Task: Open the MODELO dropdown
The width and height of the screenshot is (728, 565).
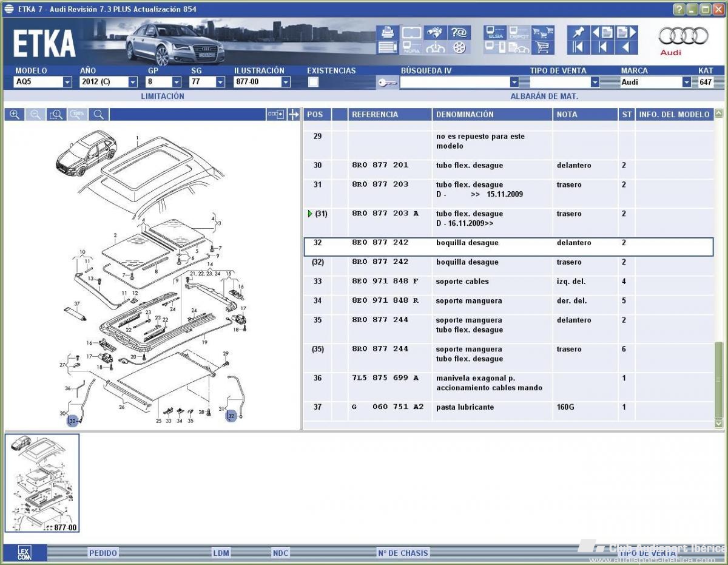Action: click(x=67, y=83)
